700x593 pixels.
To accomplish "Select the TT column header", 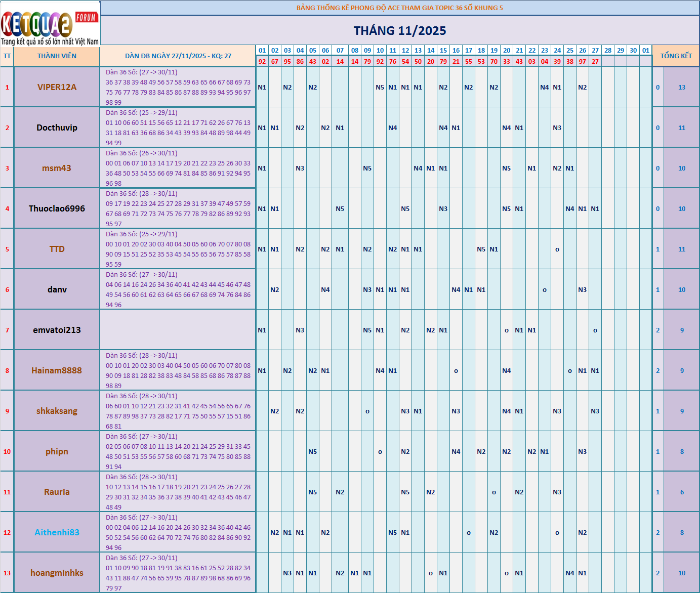I will click(x=7, y=56).
